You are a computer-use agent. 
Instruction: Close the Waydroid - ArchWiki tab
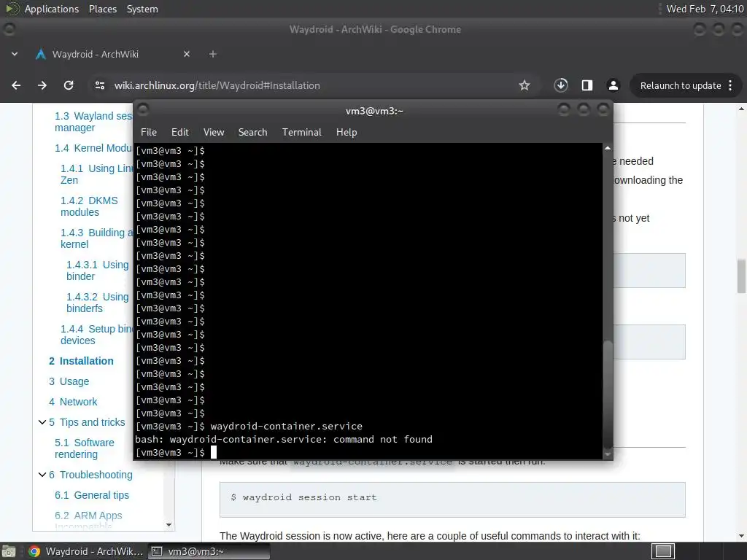pos(187,54)
